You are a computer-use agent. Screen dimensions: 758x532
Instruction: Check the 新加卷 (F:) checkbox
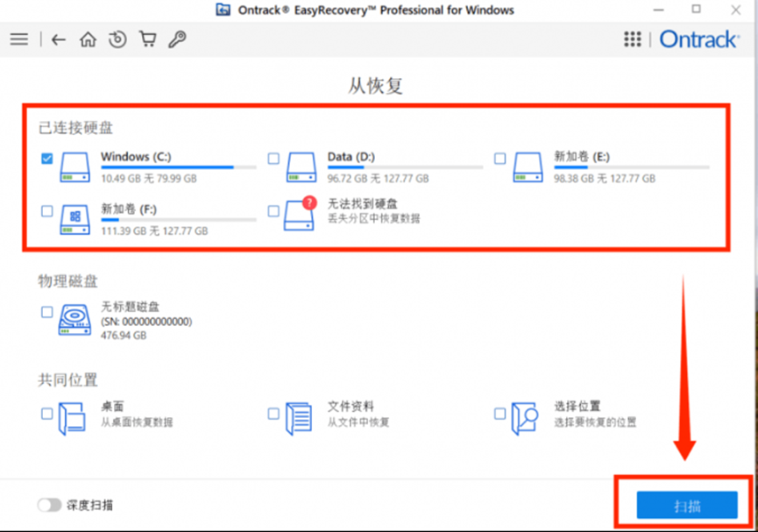pos(47,211)
